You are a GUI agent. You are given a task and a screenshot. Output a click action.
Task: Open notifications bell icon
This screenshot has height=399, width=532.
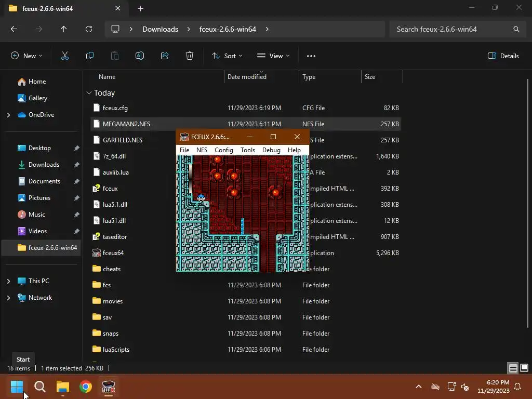pos(518,387)
